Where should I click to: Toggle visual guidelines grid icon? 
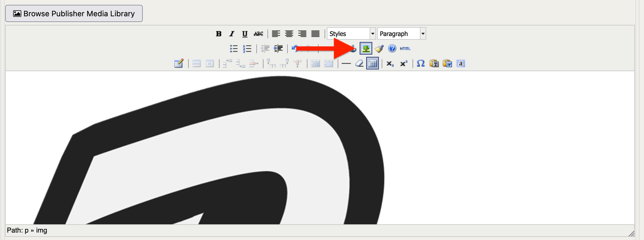tap(373, 63)
